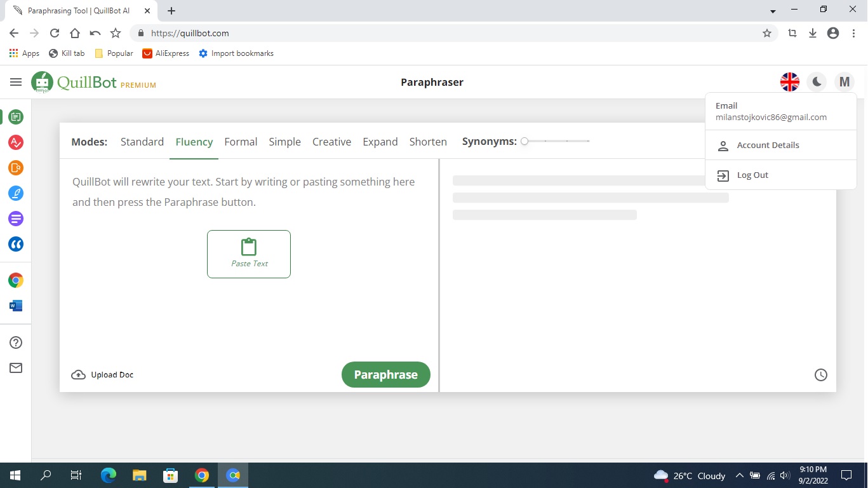Click the Upload Doc cloud button
Viewport: 868px width, 488px height.
coord(102,375)
